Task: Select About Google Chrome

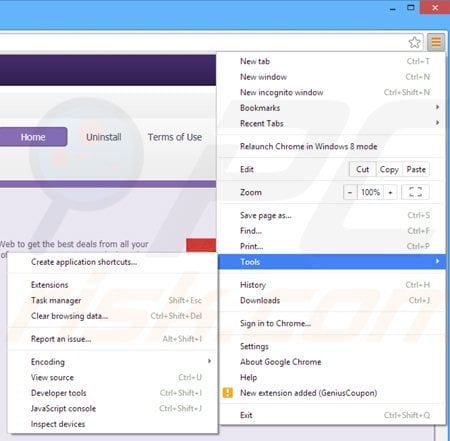Action: coord(332,362)
